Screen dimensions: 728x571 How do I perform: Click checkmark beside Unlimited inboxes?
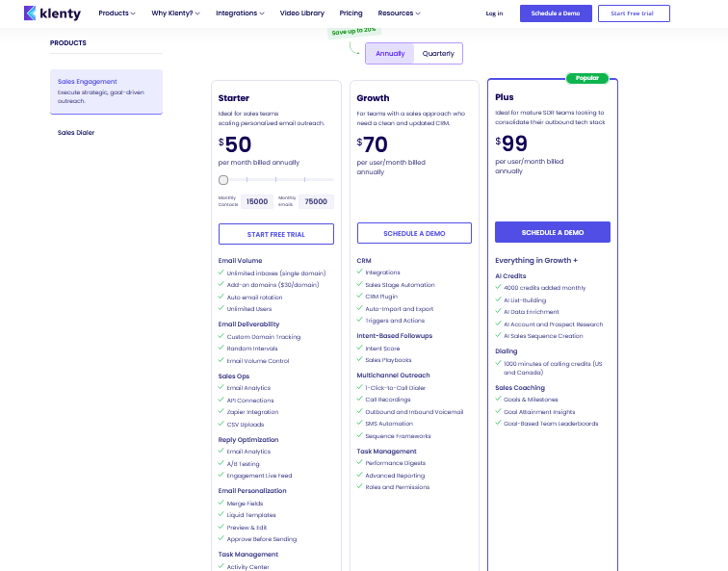[221, 273]
